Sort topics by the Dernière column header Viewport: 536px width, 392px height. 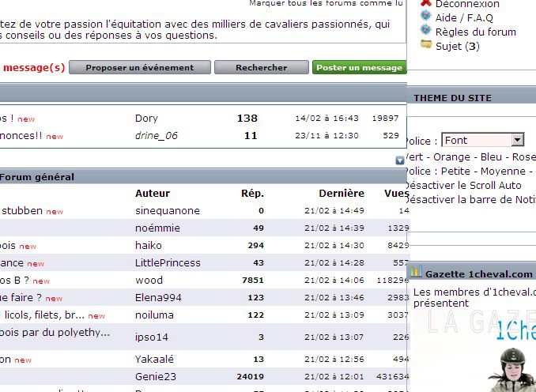pyautogui.click(x=342, y=193)
